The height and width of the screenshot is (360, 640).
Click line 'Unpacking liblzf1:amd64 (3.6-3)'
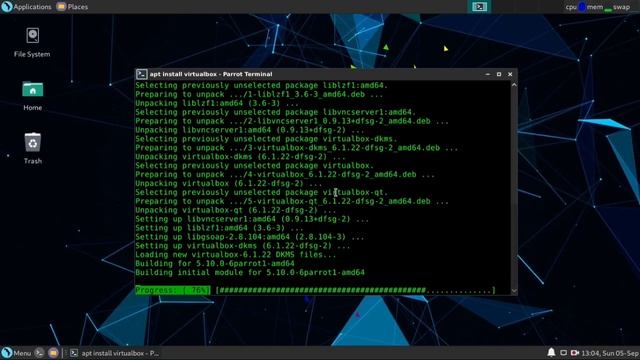coord(217,103)
